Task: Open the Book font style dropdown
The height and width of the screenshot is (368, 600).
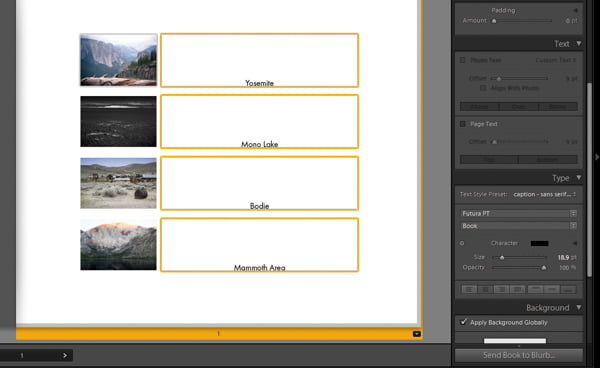Action: click(519, 226)
